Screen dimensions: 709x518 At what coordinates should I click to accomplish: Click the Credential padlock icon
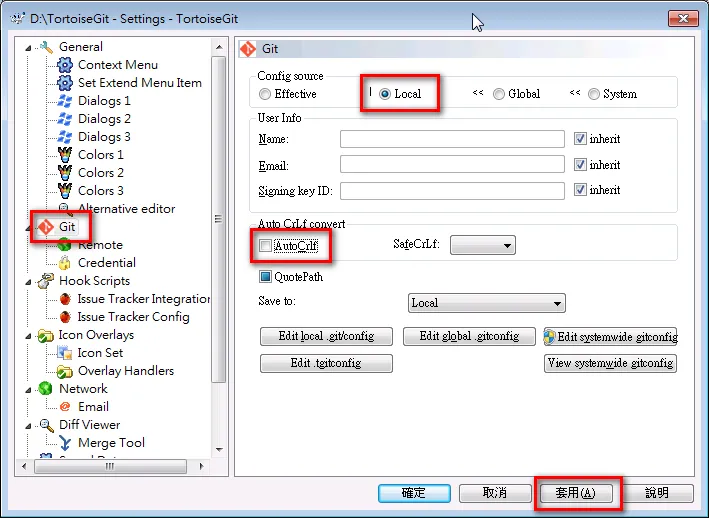coord(65,263)
